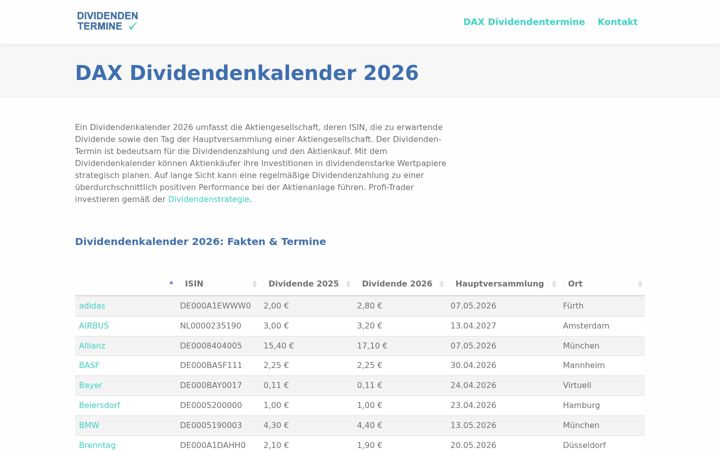
Task: Click the Dividenden Termine logo
Action: click(x=107, y=21)
